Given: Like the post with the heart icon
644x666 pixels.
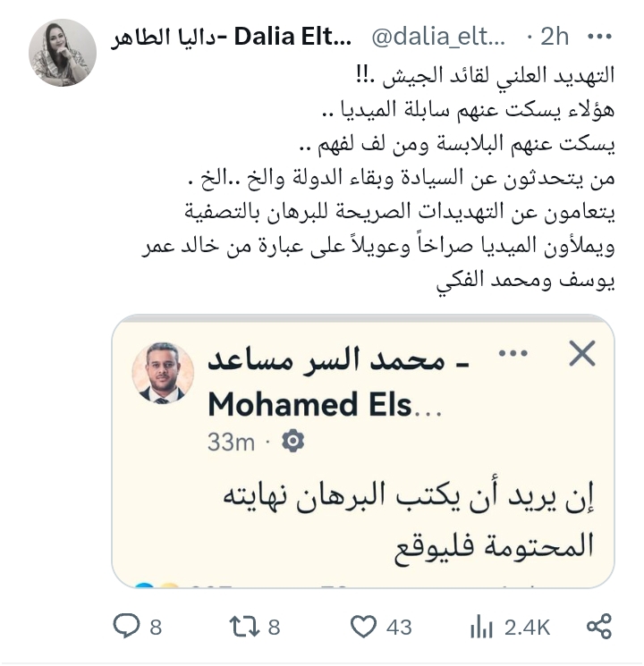Looking at the screenshot, I should pyautogui.click(x=362, y=626).
